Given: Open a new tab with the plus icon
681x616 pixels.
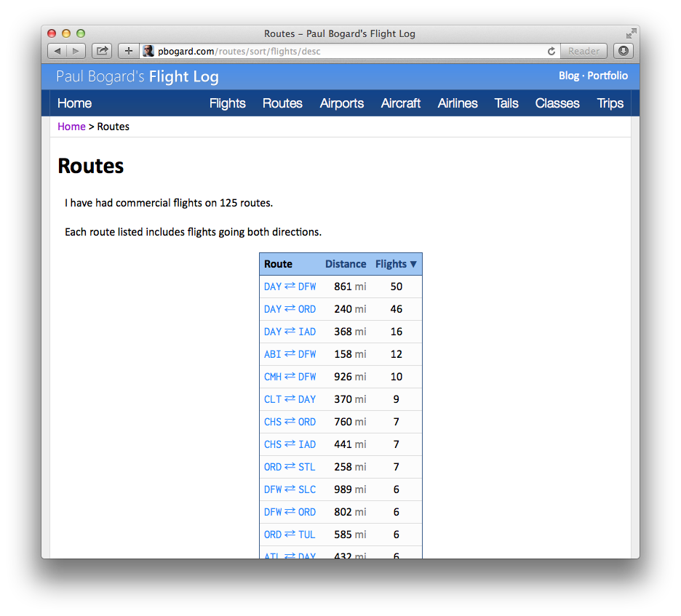Looking at the screenshot, I should [128, 51].
